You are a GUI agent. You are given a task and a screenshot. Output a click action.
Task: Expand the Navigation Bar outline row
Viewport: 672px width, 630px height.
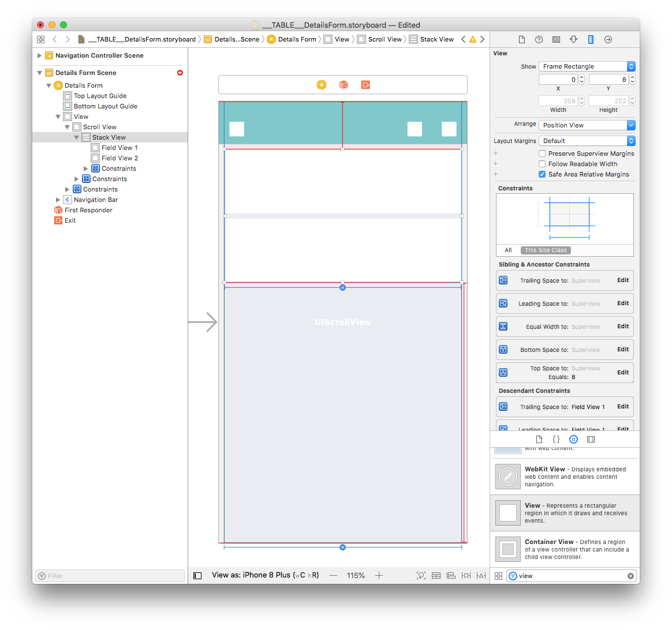coord(58,200)
